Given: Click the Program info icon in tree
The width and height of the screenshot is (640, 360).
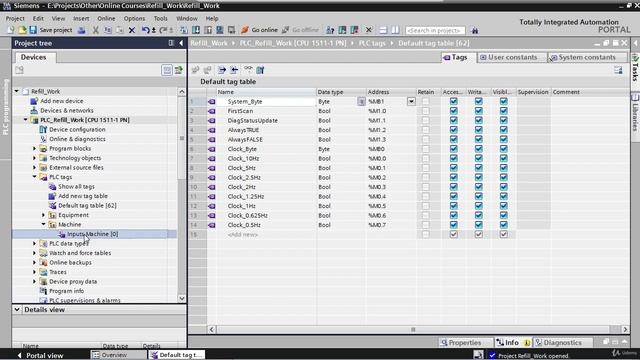Looking at the screenshot, I should coord(43,291).
